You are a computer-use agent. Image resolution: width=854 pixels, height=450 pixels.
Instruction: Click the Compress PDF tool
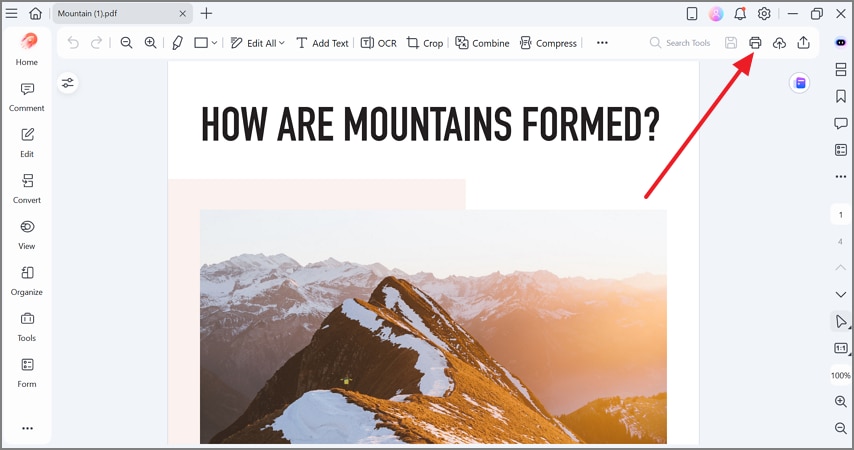548,43
